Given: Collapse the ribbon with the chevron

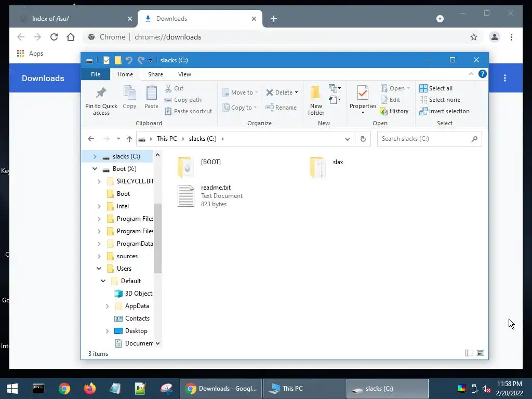Looking at the screenshot, I should point(471,74).
